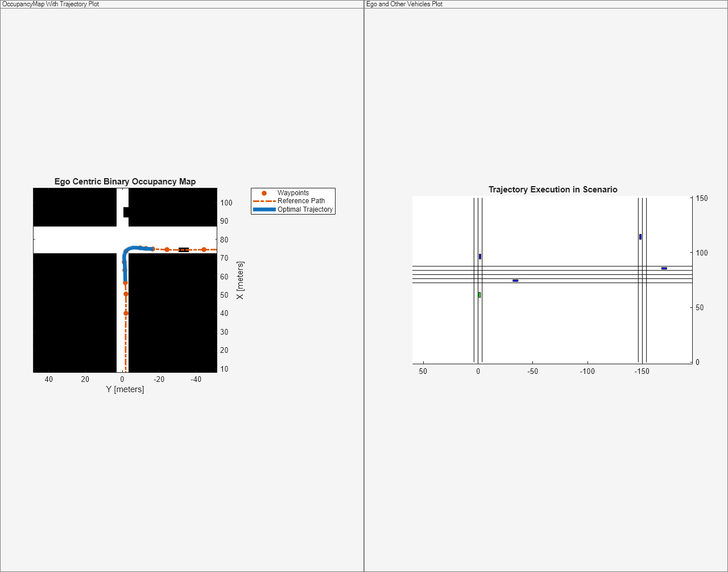Click the blue optimal trajectory curve at the turn
Viewport: 728px width, 572px height.
(x=126, y=251)
